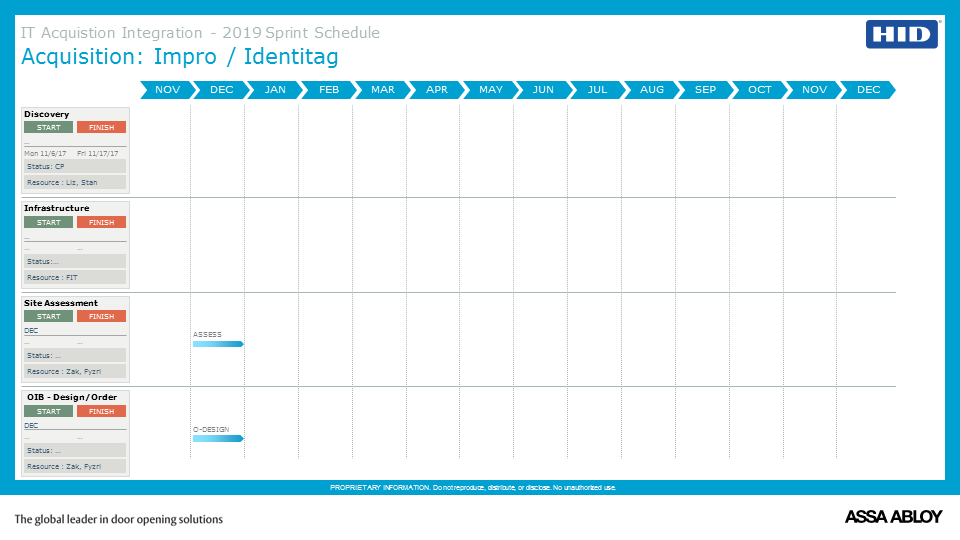The width and height of the screenshot is (960, 540).
Task: Click the ASSA ABLOY logo
Action: pyautogui.click(x=893, y=517)
